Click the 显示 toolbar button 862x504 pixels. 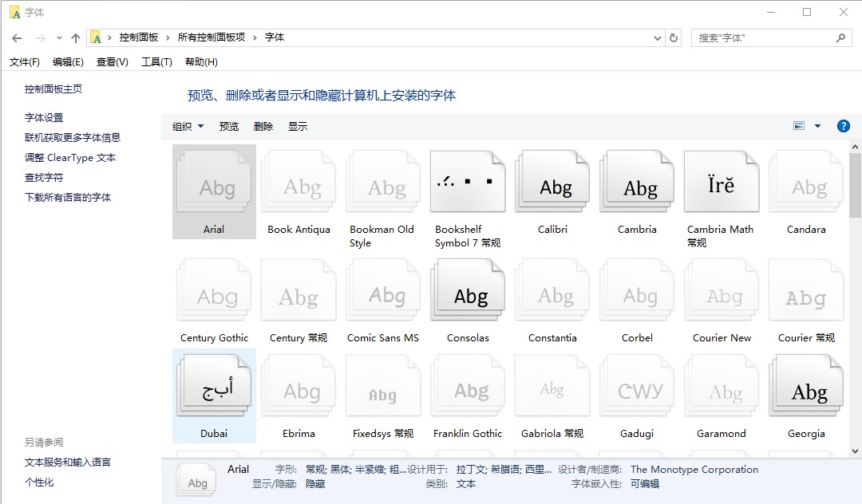298,126
